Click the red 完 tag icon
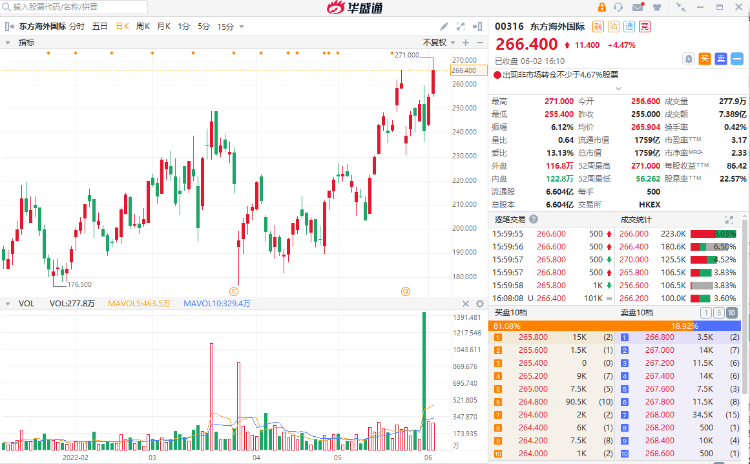Screen dimensions: 750x464 (x=645, y=26)
